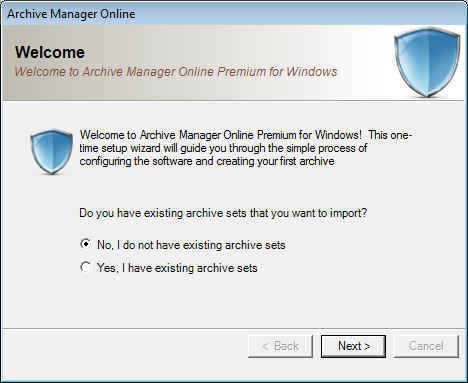Click the 'Yes, I have existing archive sets' label text
468x383 pixels.
pos(177,268)
